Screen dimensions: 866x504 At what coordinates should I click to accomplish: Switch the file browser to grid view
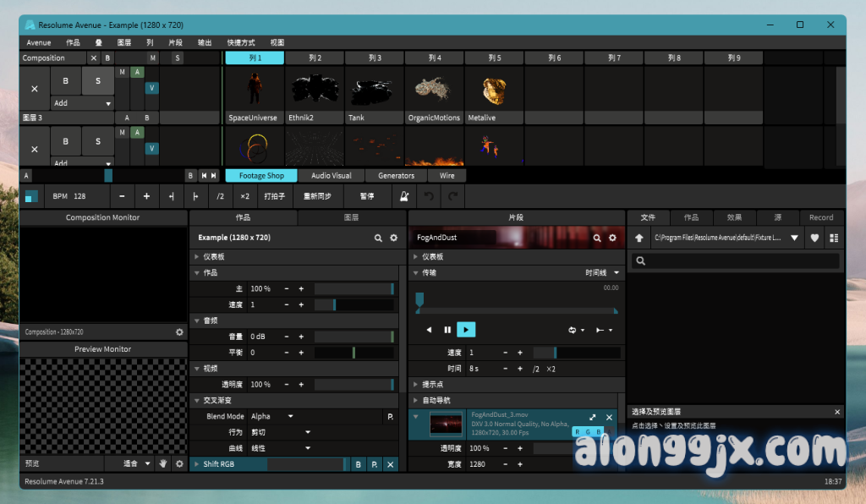pos(833,238)
